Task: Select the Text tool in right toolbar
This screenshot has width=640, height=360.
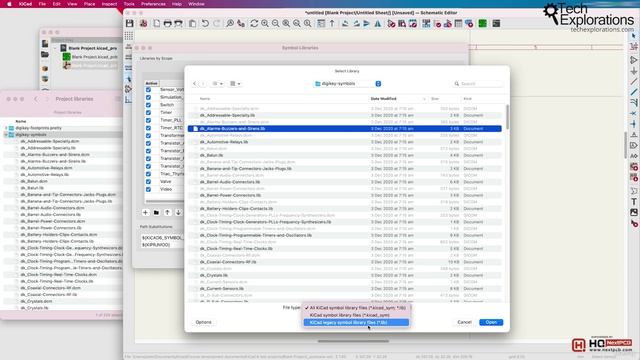Action: pos(633,202)
